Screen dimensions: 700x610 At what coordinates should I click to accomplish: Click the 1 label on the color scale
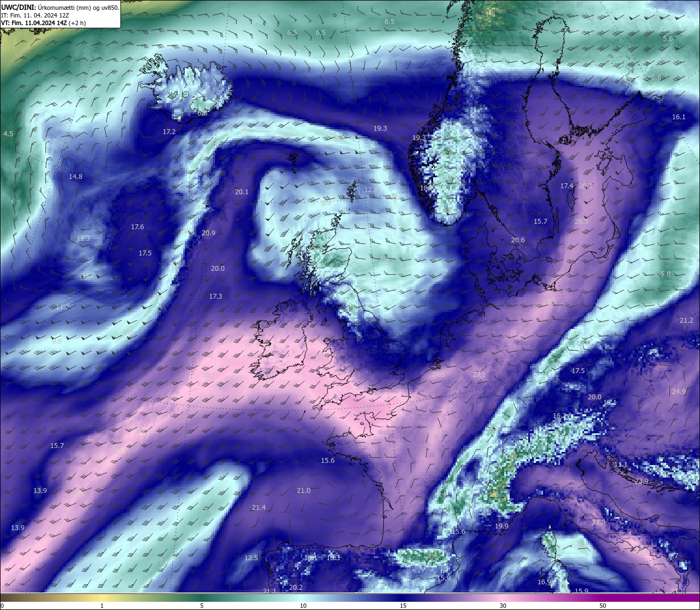click(x=102, y=606)
